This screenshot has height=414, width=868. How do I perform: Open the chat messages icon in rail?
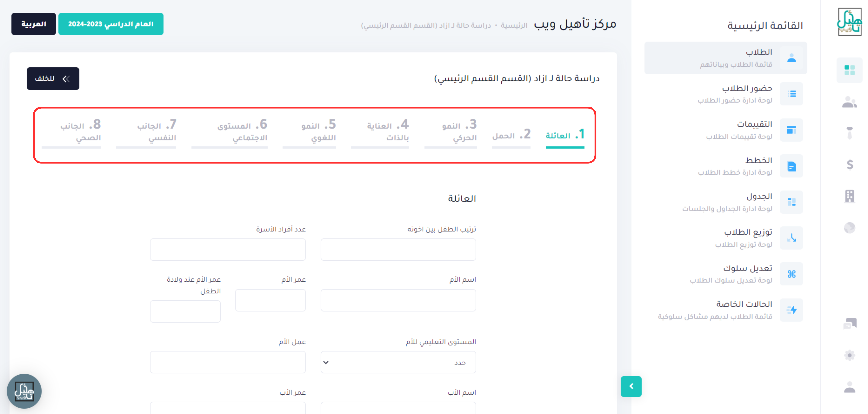[849, 323]
